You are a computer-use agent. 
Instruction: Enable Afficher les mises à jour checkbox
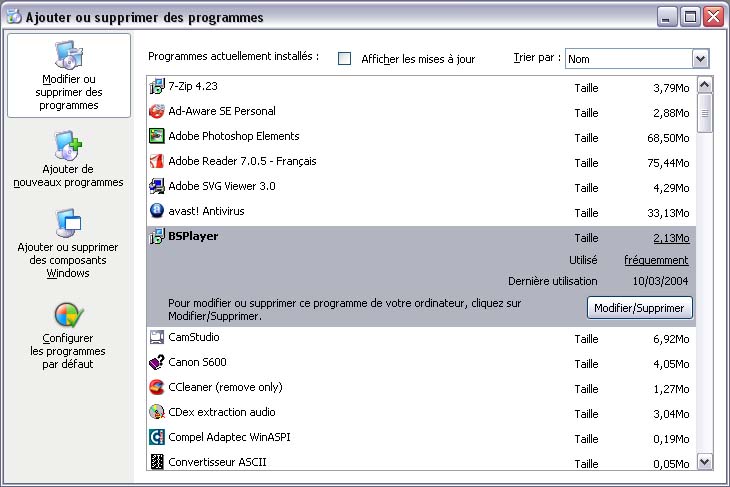345,59
